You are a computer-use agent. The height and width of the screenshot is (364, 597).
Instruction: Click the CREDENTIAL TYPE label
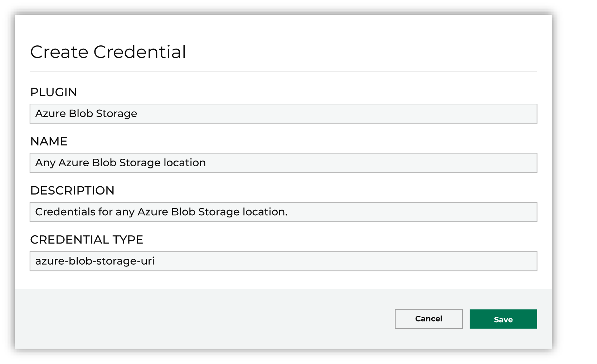point(87,240)
